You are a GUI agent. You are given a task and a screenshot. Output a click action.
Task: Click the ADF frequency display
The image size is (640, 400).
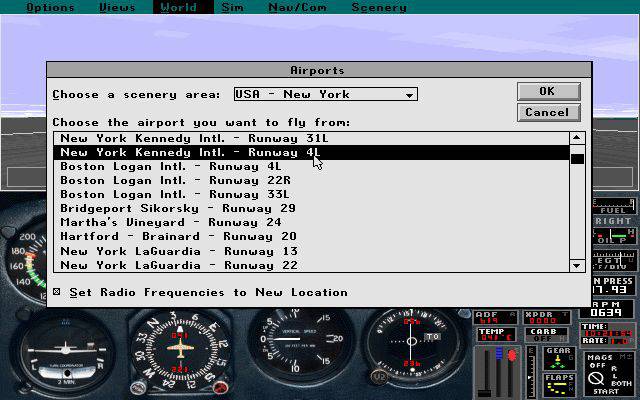coord(495,318)
